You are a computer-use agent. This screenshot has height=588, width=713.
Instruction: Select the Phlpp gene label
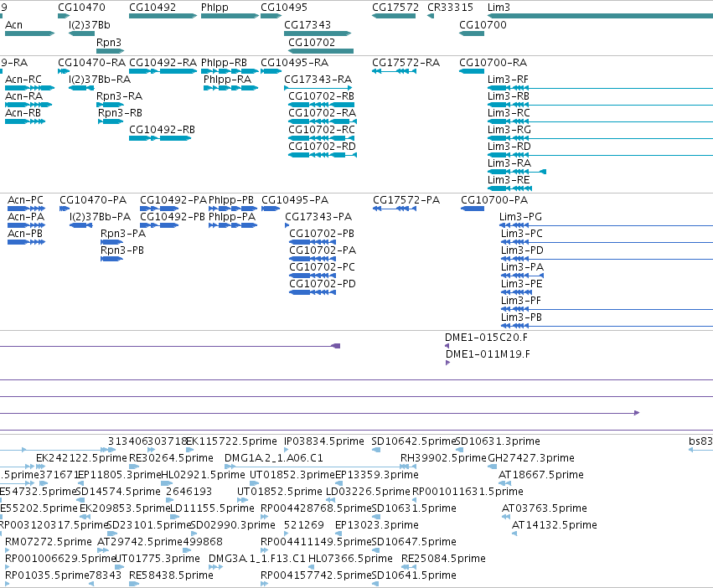coord(214,8)
